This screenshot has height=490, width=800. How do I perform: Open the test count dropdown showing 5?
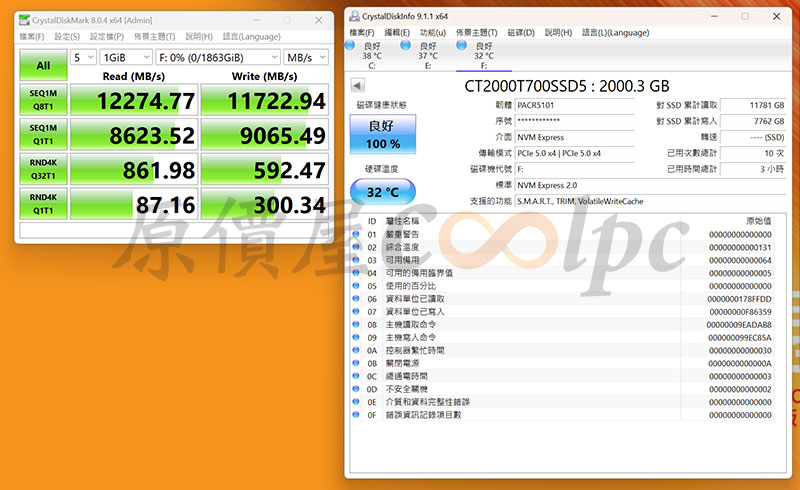point(84,57)
